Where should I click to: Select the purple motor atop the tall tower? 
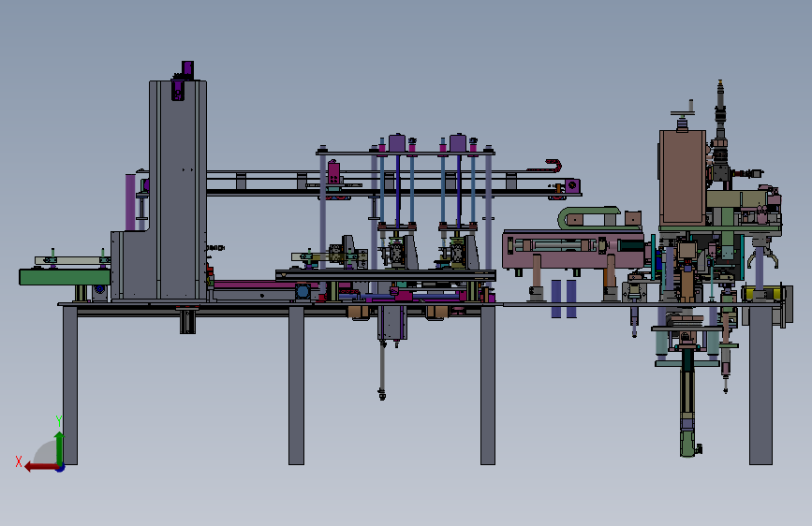pyautogui.click(x=187, y=69)
